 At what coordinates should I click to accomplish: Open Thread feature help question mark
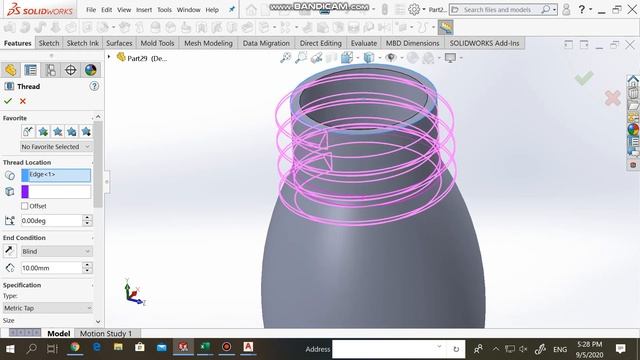94,86
